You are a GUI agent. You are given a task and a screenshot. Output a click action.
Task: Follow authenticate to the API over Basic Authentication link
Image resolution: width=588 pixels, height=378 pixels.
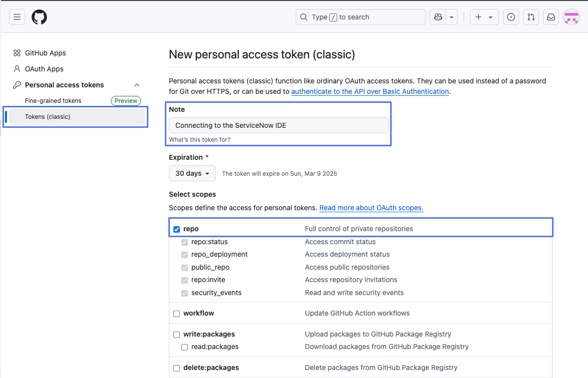(370, 91)
